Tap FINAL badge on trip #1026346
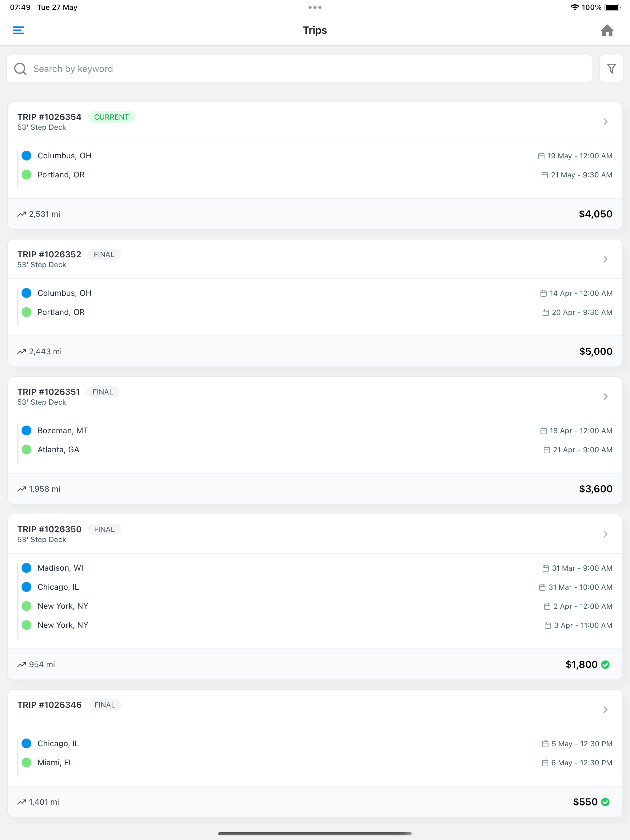The height and width of the screenshot is (840, 630). (x=105, y=705)
